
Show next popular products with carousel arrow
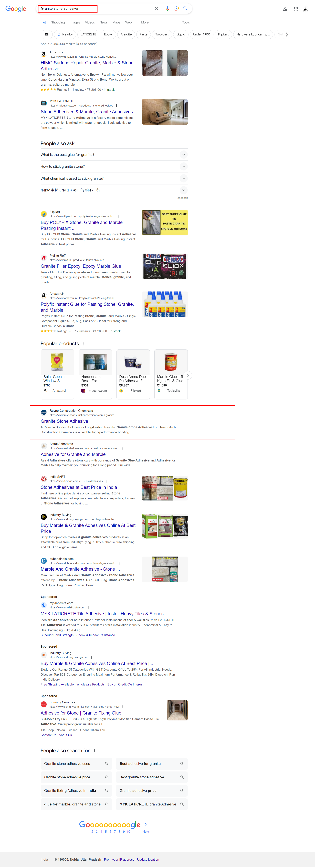pos(188,375)
